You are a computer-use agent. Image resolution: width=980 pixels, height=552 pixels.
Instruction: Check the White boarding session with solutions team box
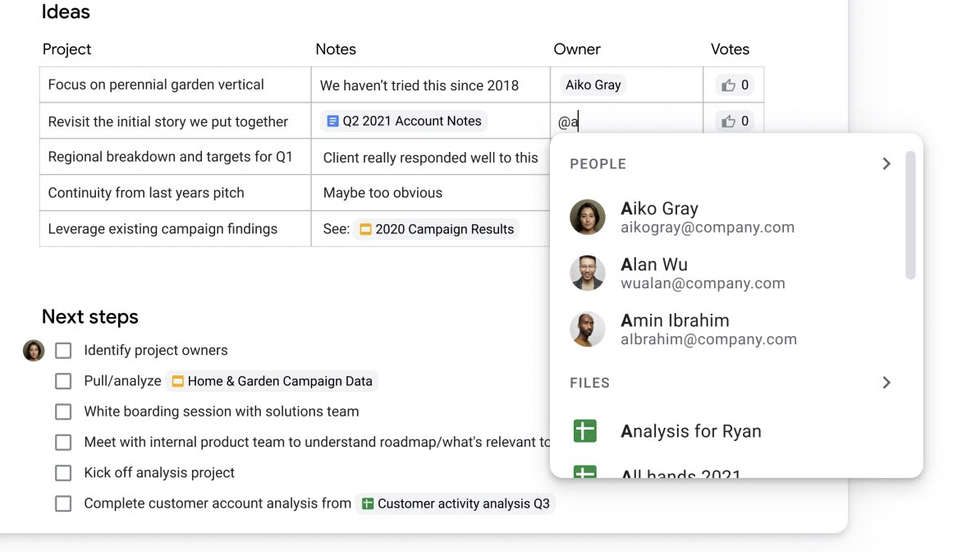[63, 412]
